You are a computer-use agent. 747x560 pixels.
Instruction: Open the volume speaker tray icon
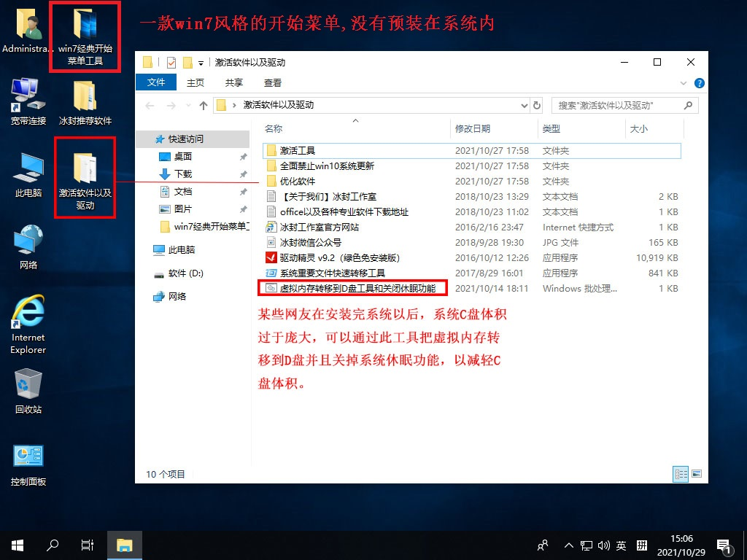pyautogui.click(x=604, y=545)
